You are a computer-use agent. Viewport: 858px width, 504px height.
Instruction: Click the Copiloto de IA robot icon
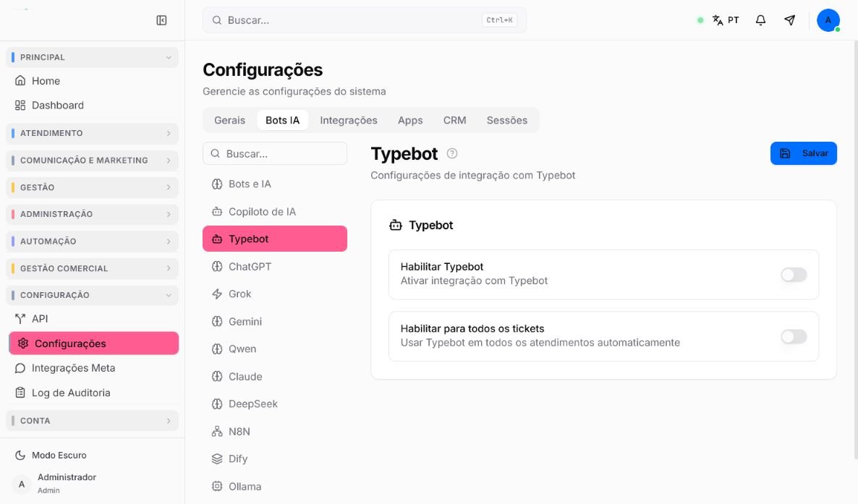(x=217, y=211)
